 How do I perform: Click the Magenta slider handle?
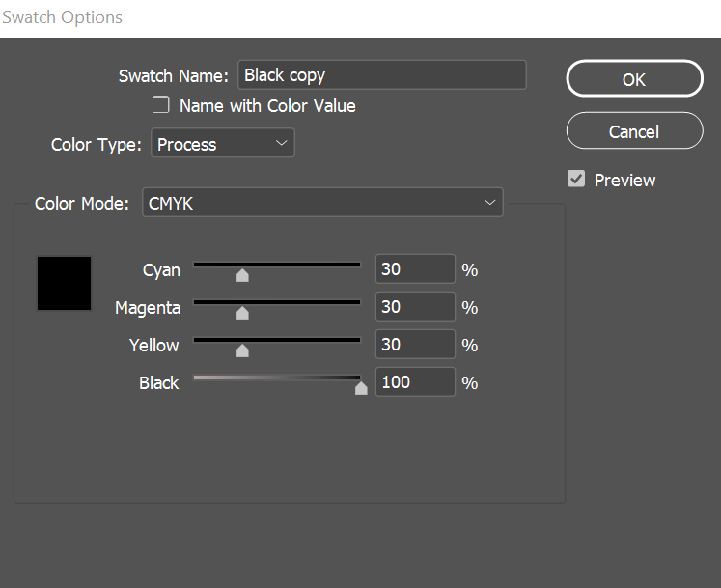point(242,313)
